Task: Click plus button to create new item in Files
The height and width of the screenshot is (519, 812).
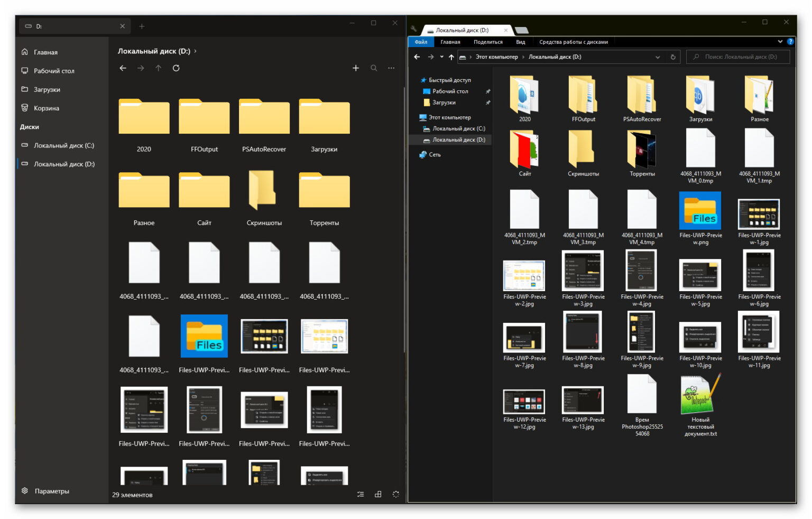Action: [x=356, y=68]
